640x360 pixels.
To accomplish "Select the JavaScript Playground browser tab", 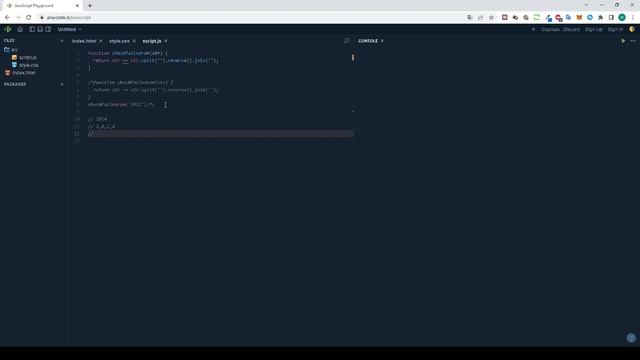I will pos(42,6).
